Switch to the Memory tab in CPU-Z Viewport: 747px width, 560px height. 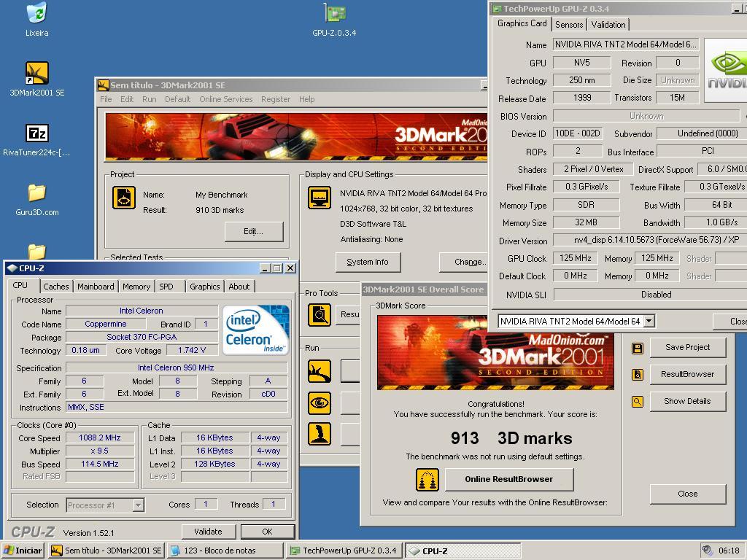click(x=136, y=286)
